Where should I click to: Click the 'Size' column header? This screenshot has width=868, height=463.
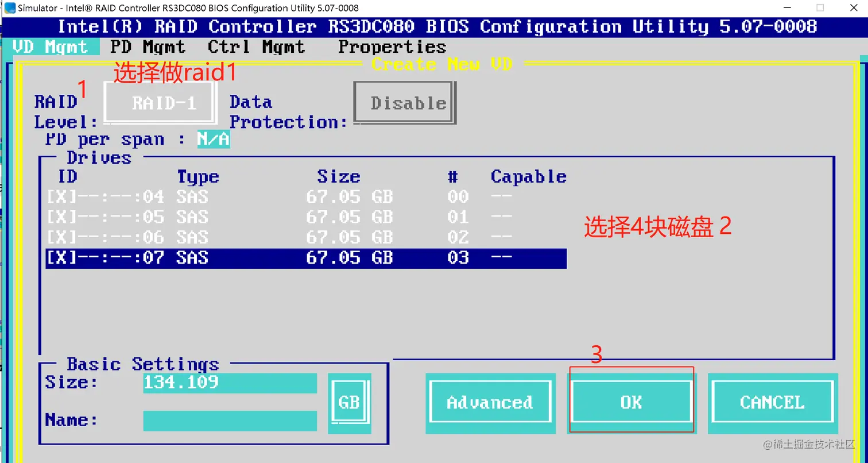click(339, 177)
